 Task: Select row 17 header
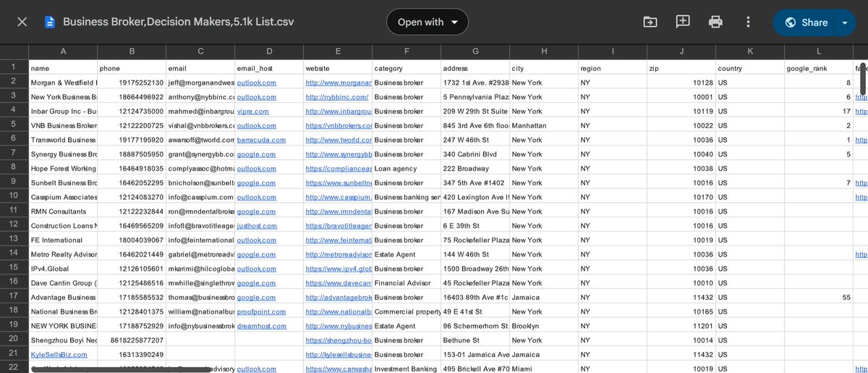pyautogui.click(x=14, y=296)
